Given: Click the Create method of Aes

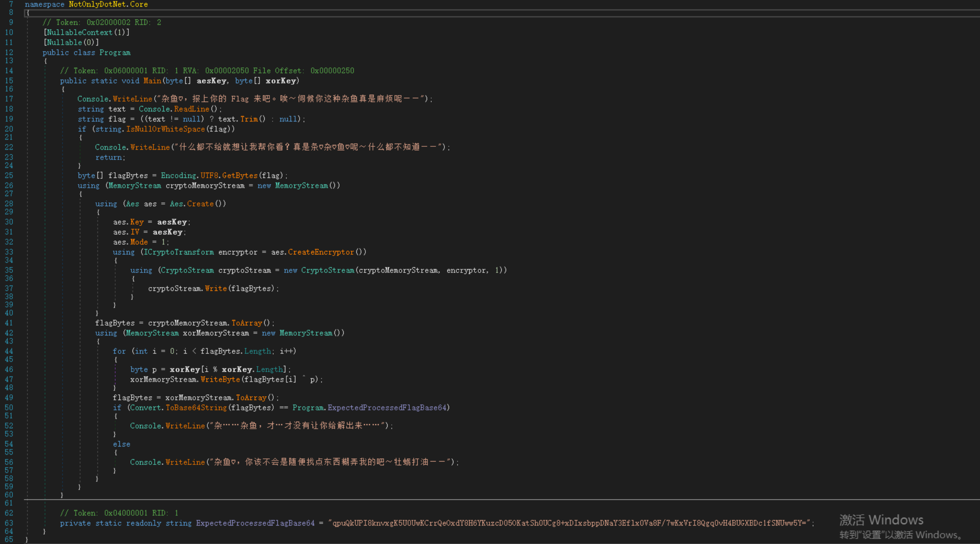Looking at the screenshot, I should [200, 204].
